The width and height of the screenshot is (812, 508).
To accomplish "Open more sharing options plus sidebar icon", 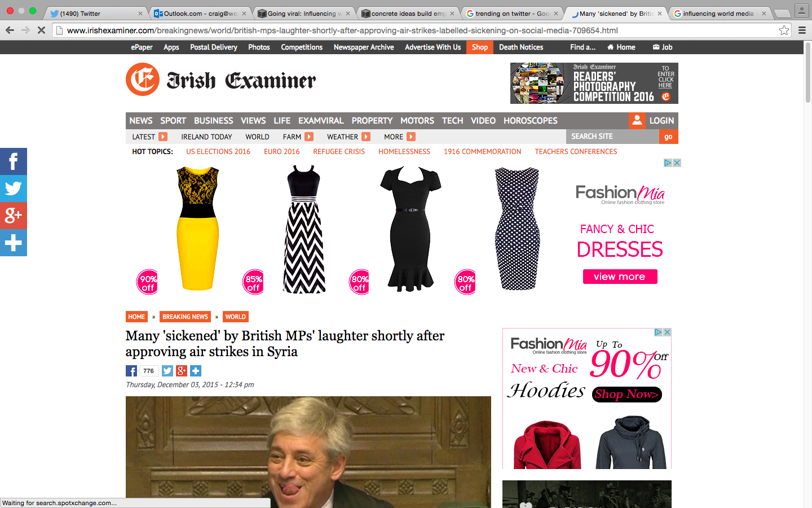I will [14, 243].
